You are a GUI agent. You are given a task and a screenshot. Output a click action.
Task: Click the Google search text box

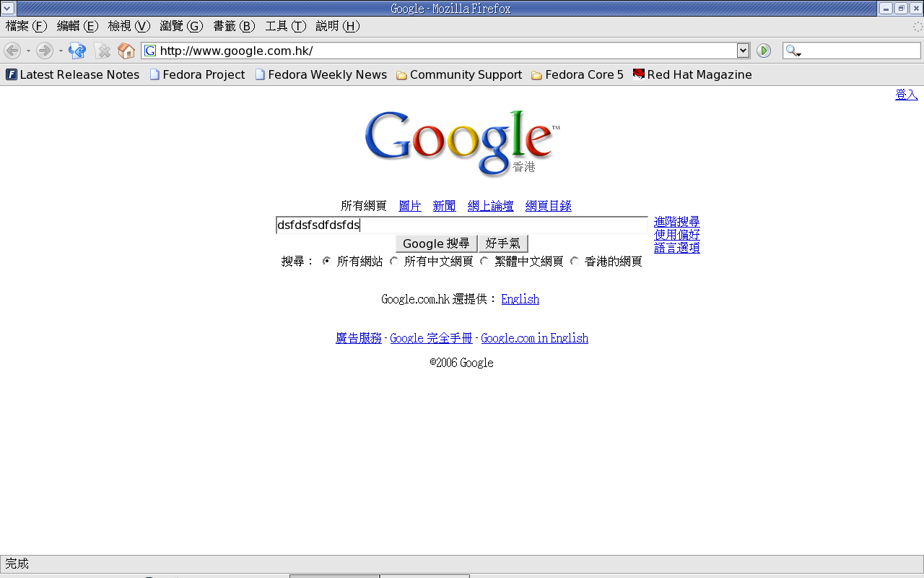pos(462,225)
